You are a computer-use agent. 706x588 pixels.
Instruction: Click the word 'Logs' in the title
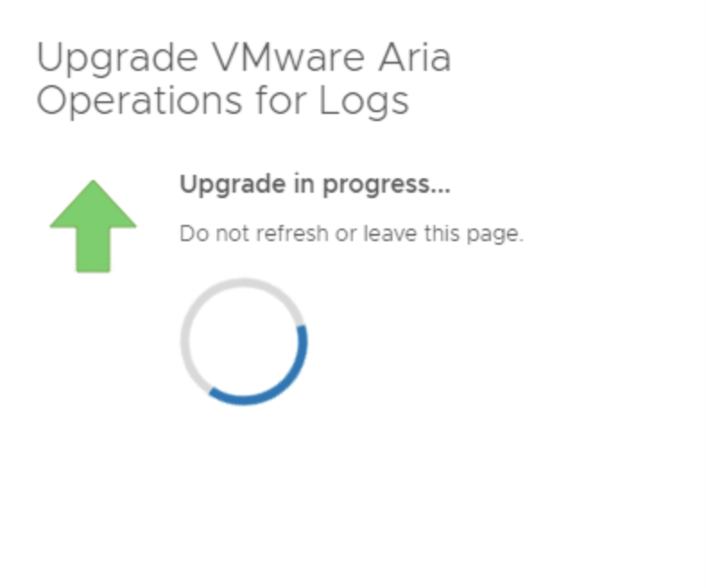(364, 102)
